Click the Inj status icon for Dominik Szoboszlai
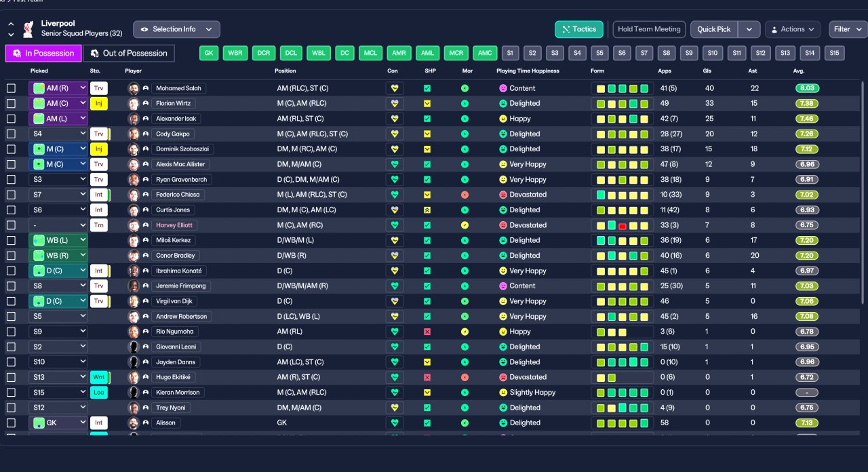This screenshot has width=868, height=472. pyautogui.click(x=98, y=149)
